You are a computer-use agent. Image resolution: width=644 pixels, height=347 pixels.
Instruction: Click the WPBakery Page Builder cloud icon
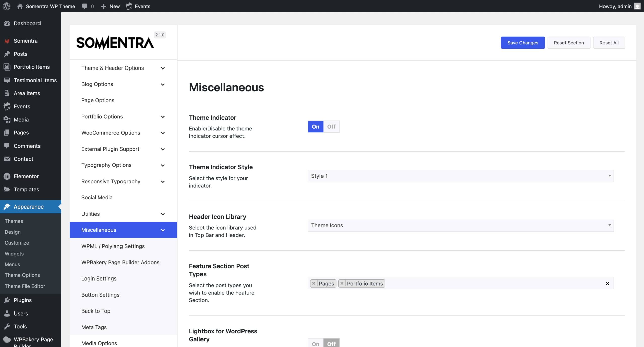coord(7,340)
